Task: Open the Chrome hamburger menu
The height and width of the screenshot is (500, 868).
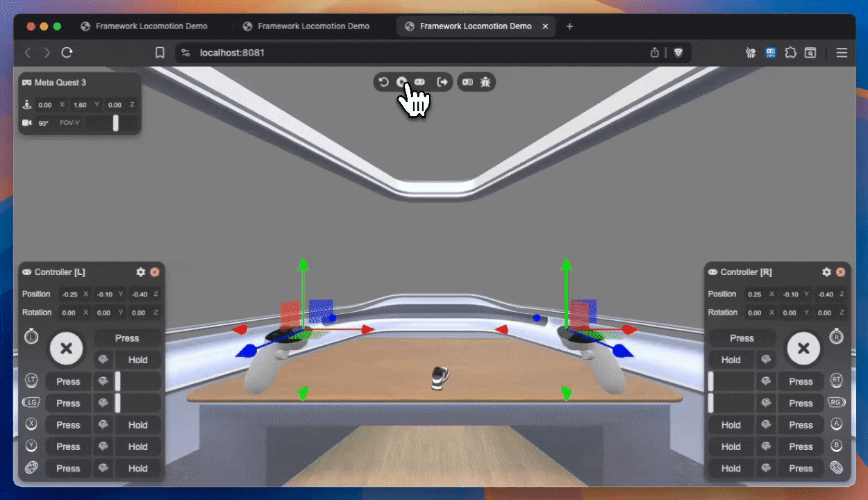Action: point(842,52)
